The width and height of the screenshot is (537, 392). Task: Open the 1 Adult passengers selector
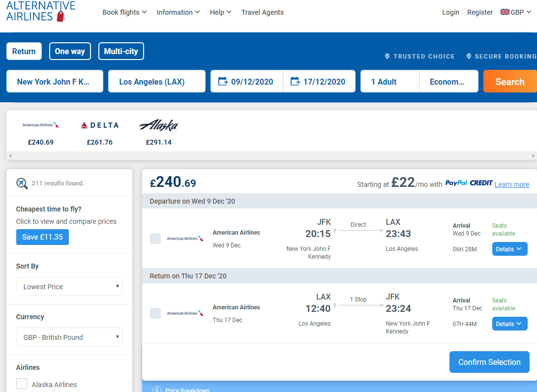[x=390, y=82]
